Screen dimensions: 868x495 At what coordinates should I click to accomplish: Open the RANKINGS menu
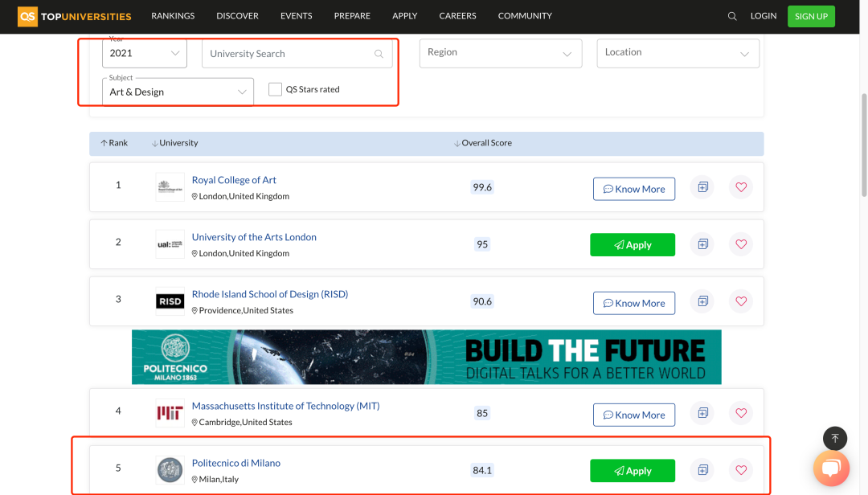click(173, 16)
